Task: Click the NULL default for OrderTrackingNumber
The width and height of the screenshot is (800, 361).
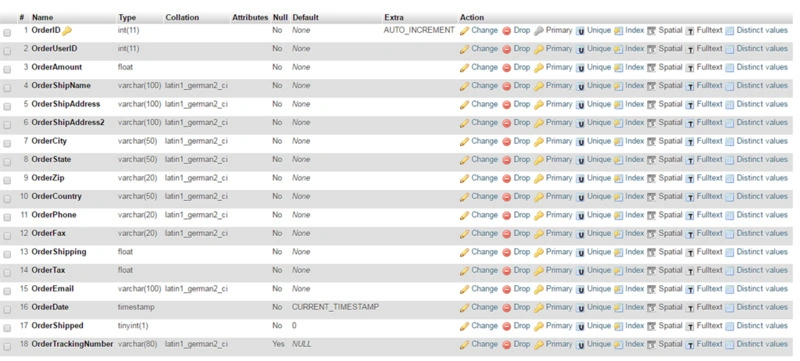Action: [301, 344]
